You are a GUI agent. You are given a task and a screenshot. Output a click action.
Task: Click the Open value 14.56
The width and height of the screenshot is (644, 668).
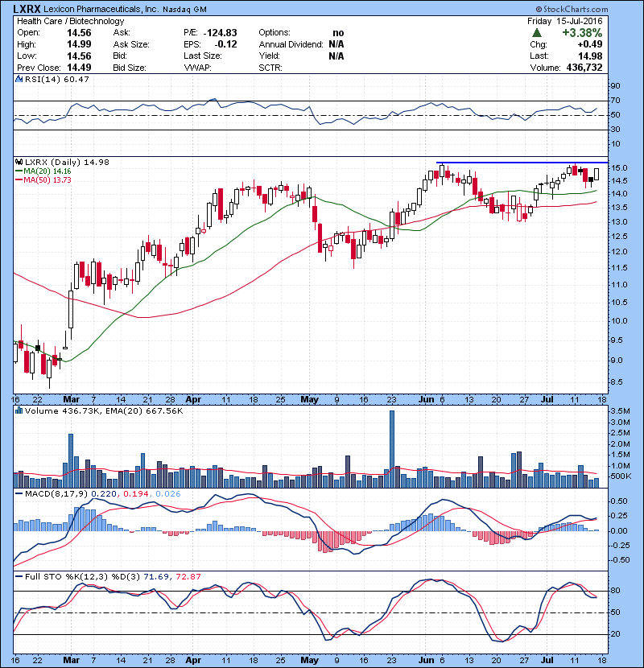point(79,33)
